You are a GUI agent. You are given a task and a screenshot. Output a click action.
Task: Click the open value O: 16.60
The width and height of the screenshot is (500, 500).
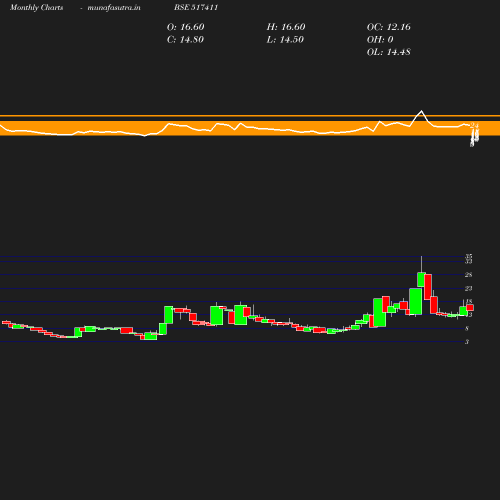(185, 27)
